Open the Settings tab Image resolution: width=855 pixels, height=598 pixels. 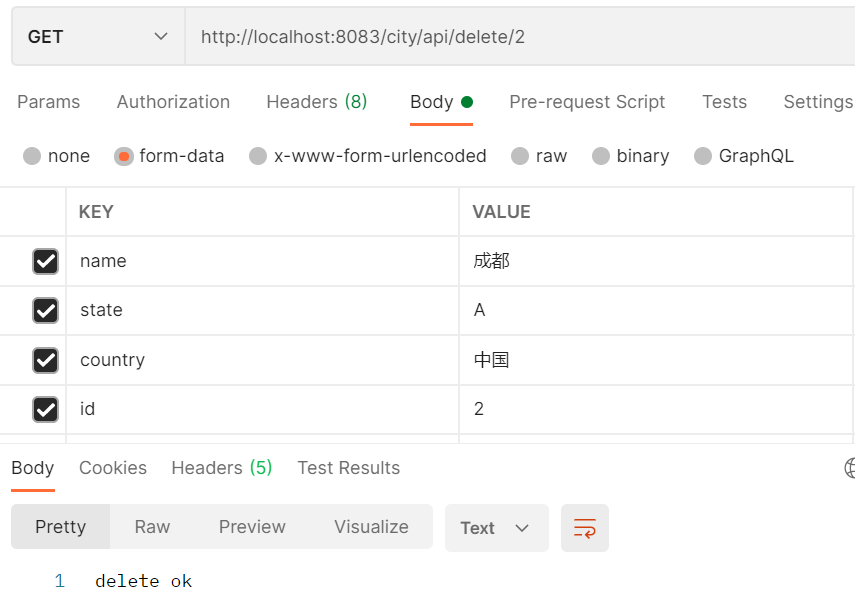pyautogui.click(x=818, y=102)
